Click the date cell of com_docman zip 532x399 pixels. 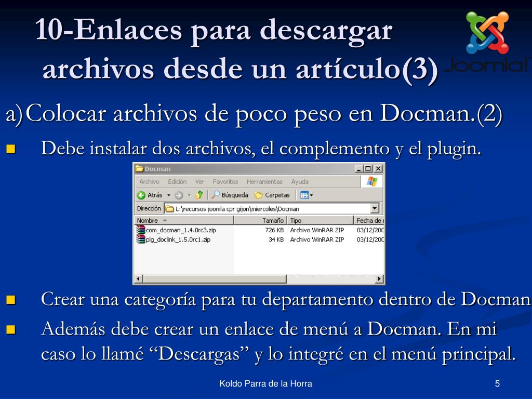point(370,230)
